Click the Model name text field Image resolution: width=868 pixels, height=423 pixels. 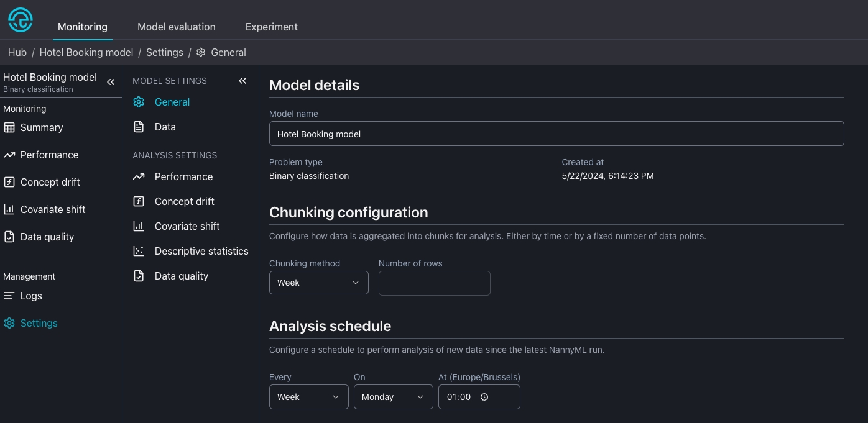pyautogui.click(x=556, y=134)
